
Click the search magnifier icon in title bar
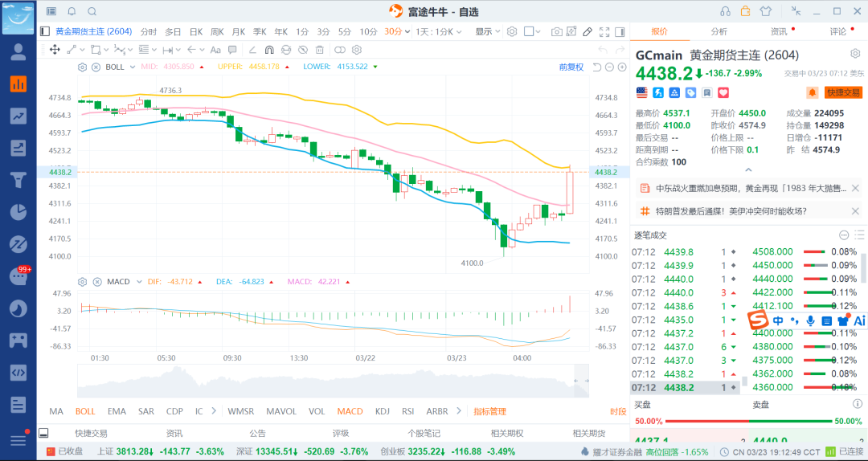(92, 11)
